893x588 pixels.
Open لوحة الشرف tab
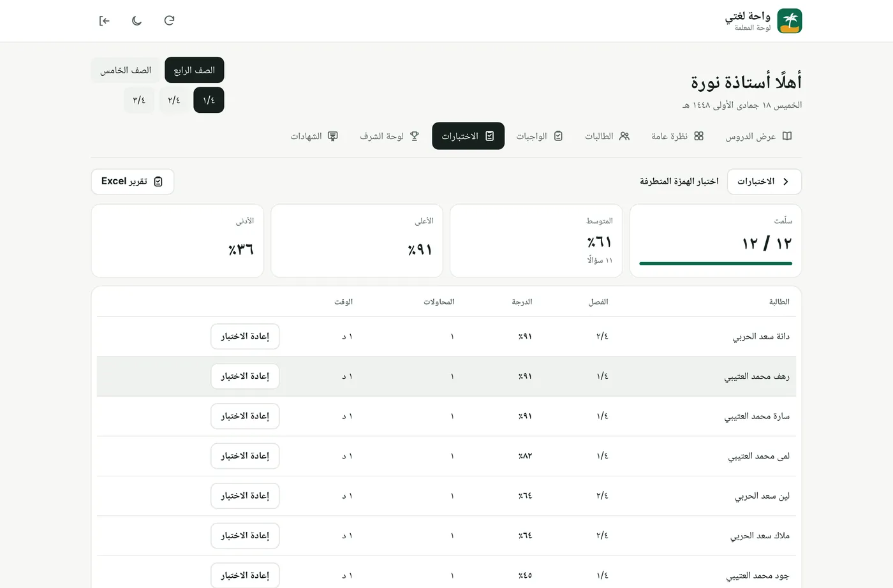(x=390, y=136)
